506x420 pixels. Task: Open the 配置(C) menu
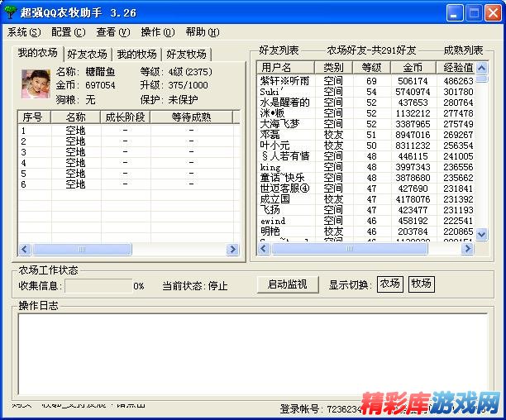(68, 32)
